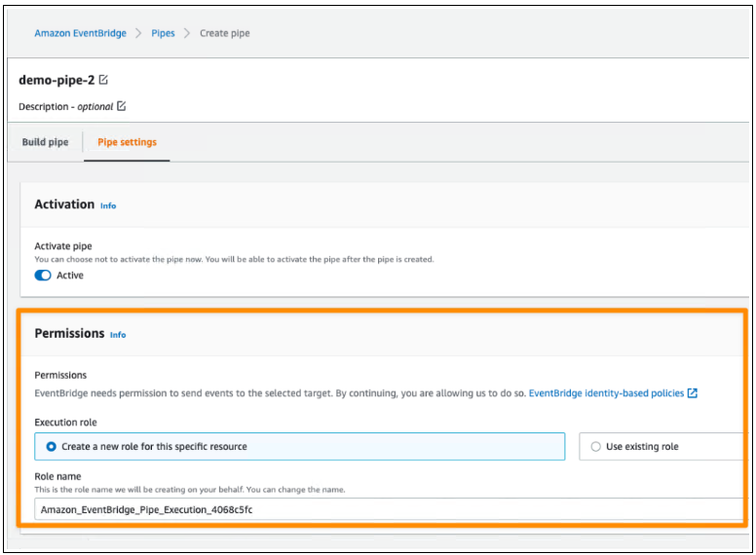This screenshot has height=555, width=756.
Task: Open the Info link beside Activation
Action: click(x=108, y=205)
